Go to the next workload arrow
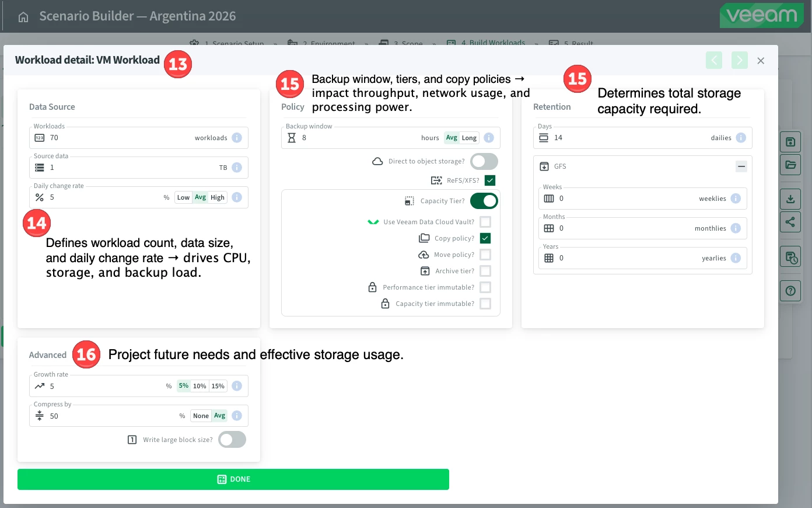 tap(740, 60)
